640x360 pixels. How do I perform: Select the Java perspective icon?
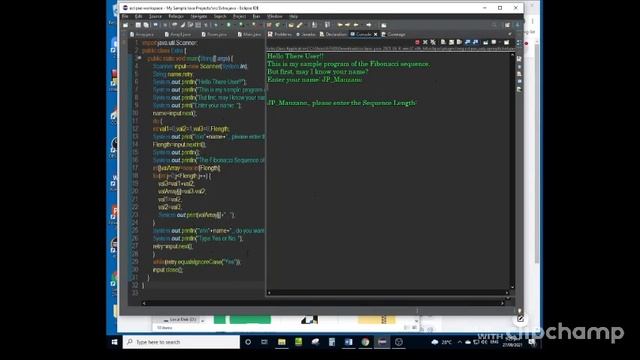pyautogui.click(x=518, y=25)
